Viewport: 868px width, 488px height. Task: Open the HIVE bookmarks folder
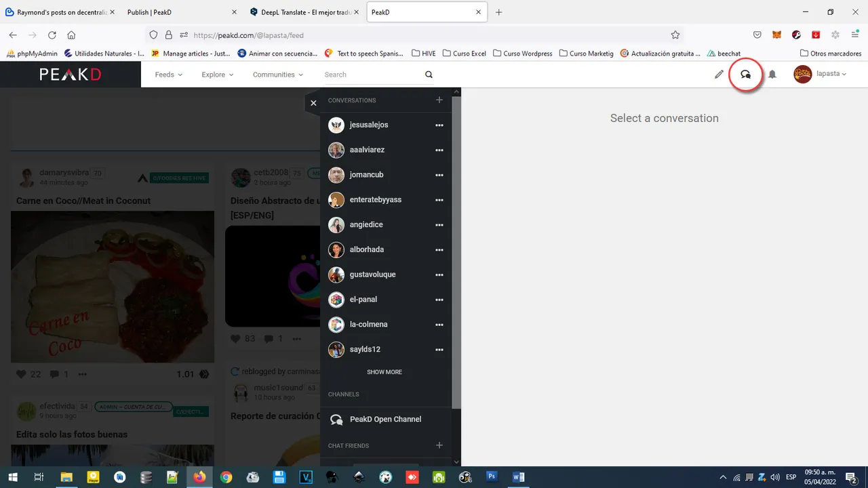pos(424,54)
